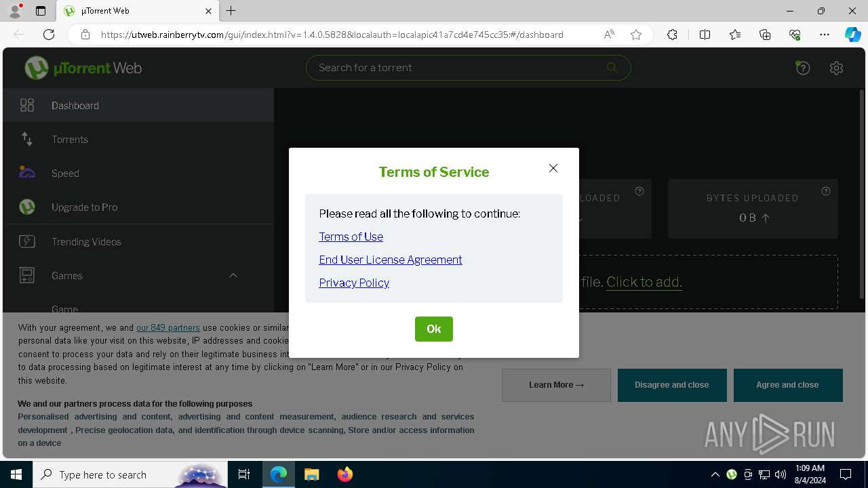Click Disagree and close button
The width and height of the screenshot is (868, 488).
pyautogui.click(x=672, y=385)
